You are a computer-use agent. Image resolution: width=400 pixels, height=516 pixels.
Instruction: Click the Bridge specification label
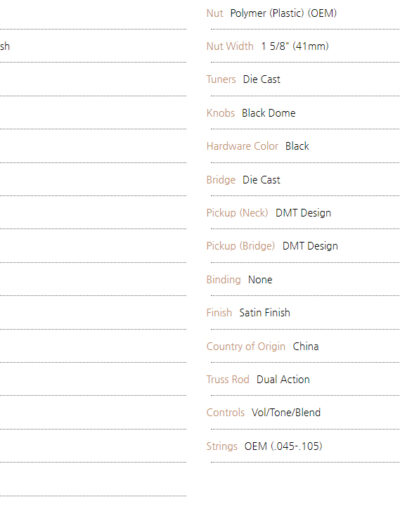pyautogui.click(x=221, y=180)
